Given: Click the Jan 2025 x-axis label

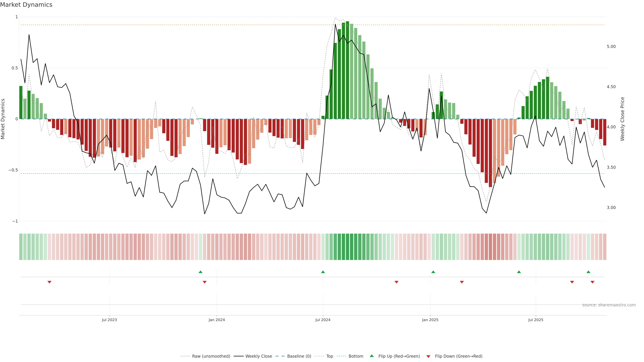Looking at the screenshot, I should click(430, 320).
